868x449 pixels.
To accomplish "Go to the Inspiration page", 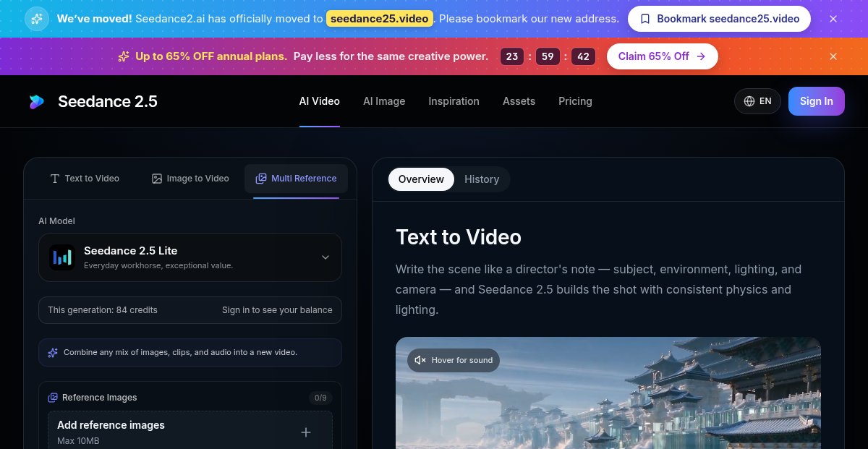I will click(x=454, y=101).
